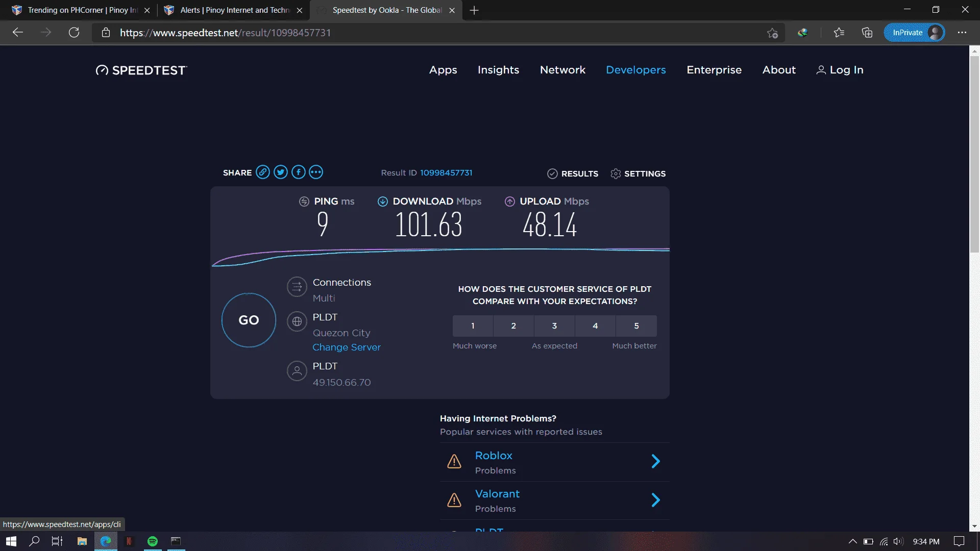The image size is (980, 551).
Task: Open Spotify from the taskbar
Action: (x=152, y=541)
